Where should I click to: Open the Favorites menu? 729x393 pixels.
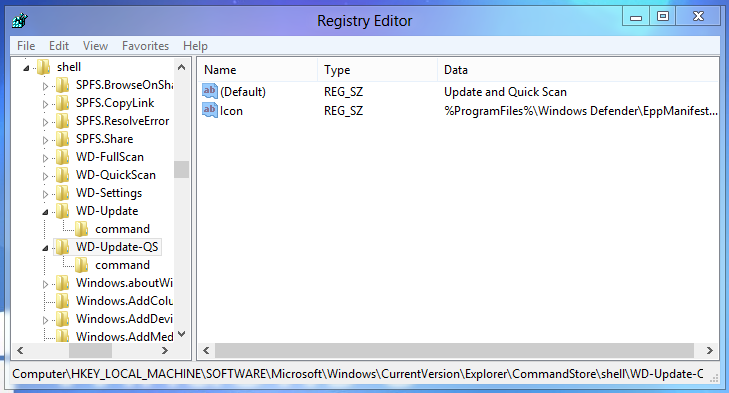pyautogui.click(x=146, y=46)
